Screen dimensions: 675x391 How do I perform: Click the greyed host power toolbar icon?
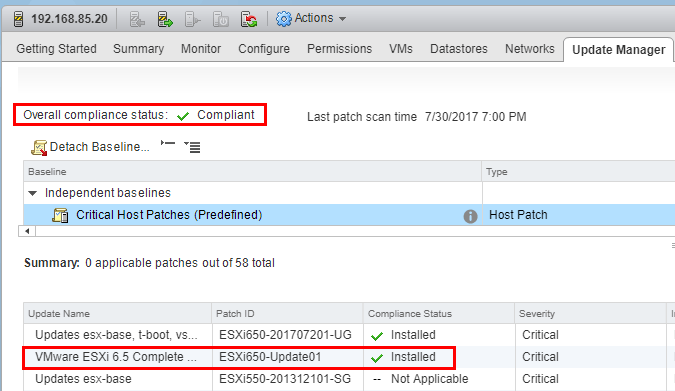click(x=220, y=19)
